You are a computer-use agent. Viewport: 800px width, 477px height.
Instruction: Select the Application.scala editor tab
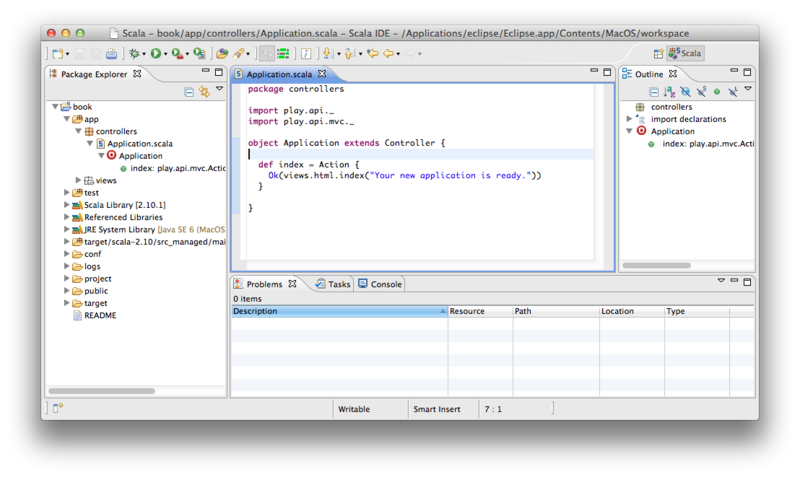point(279,74)
